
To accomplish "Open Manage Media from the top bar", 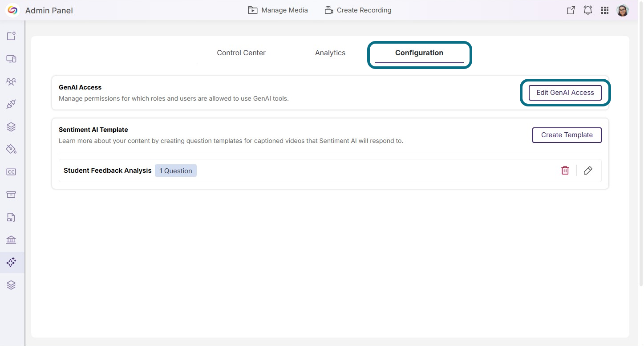I will 278,10.
